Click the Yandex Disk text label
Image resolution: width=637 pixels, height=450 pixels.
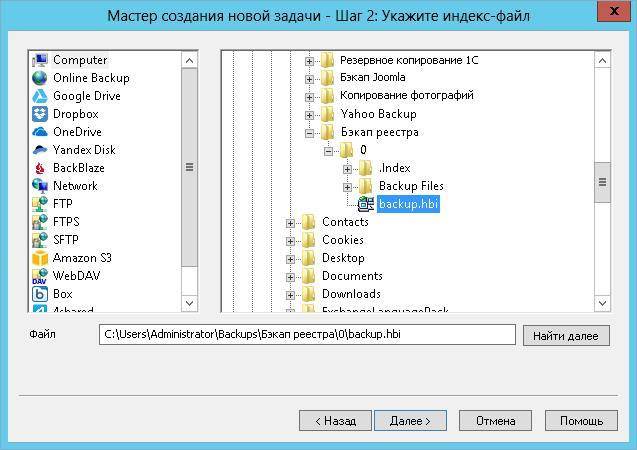point(84,150)
